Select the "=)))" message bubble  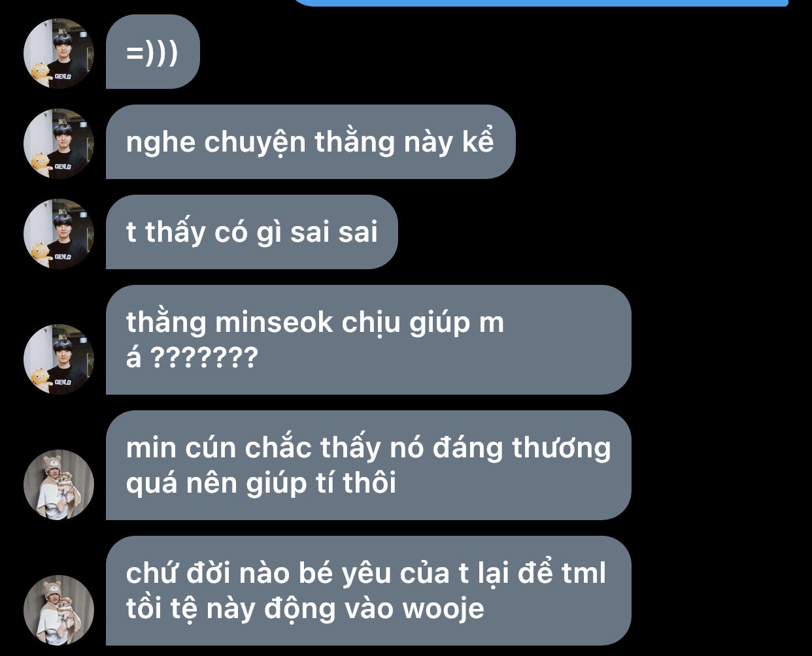[152, 52]
